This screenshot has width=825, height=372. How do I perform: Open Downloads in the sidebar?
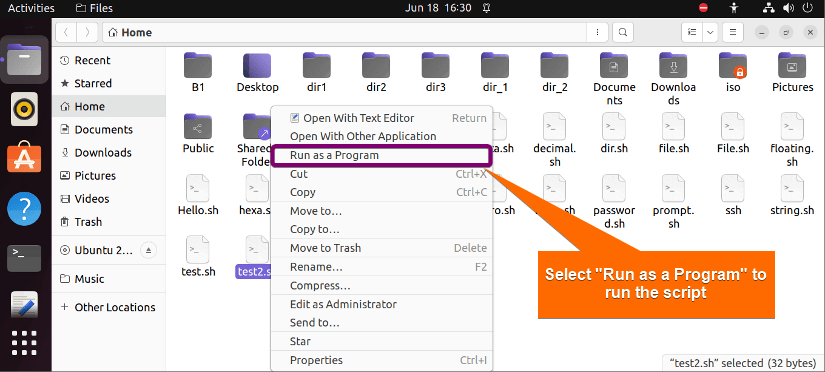109,153
